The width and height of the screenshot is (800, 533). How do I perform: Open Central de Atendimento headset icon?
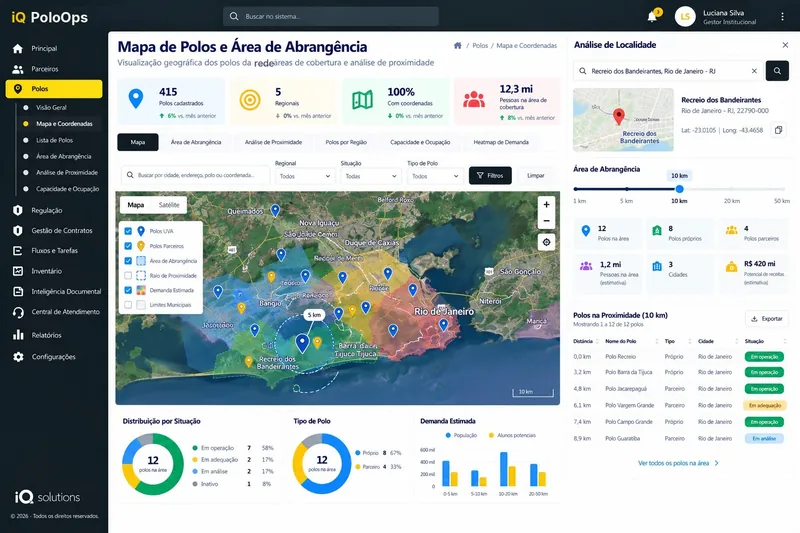[18, 312]
